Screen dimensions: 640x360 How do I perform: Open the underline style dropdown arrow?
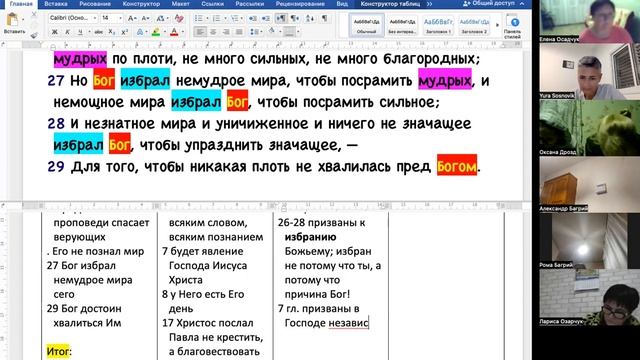click(88, 32)
